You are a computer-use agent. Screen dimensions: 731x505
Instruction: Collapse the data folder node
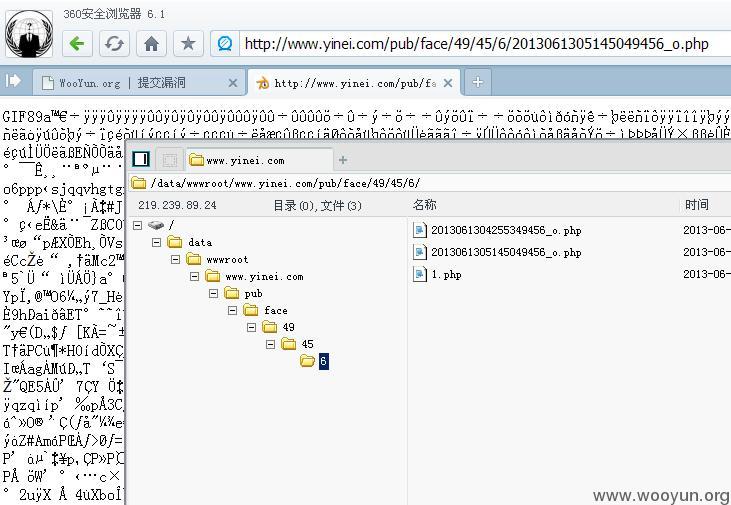coord(157,242)
